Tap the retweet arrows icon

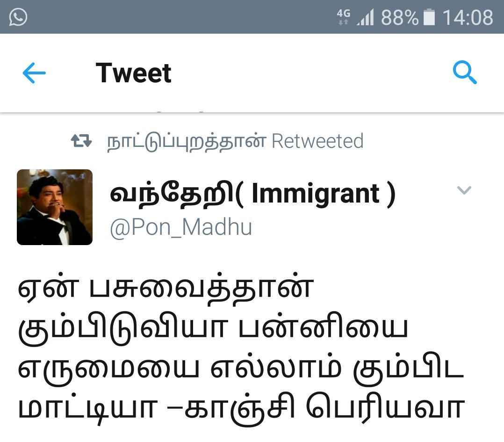[x=81, y=141]
